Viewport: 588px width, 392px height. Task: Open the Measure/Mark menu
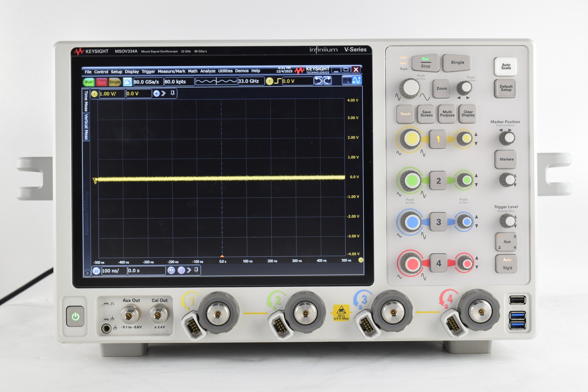(171, 71)
